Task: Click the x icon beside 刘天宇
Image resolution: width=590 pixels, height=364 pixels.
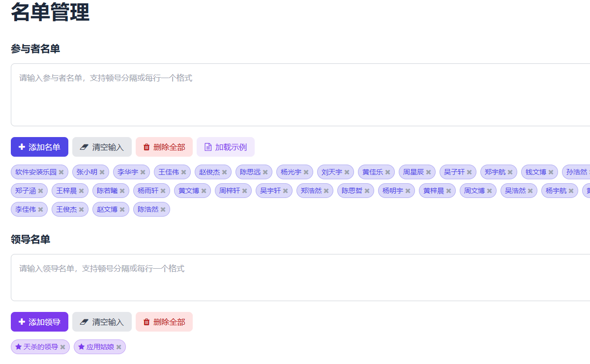Action: (x=347, y=172)
